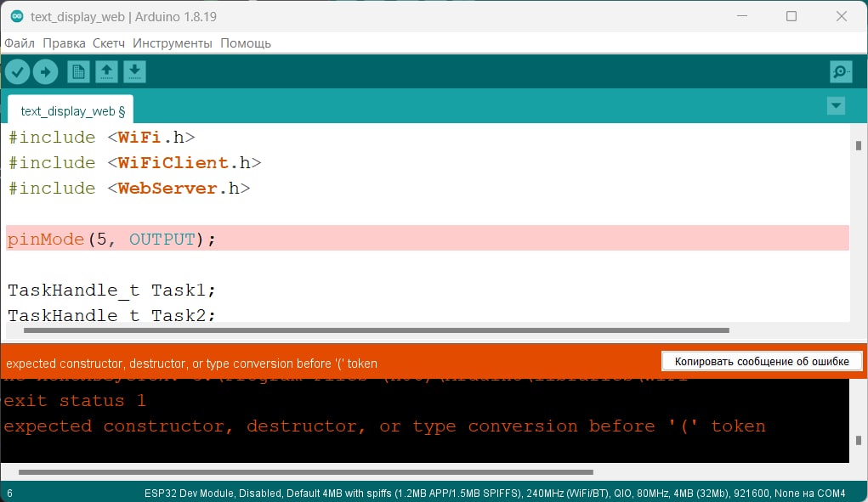Open a sketch with the up-arrow icon
The image size is (868, 502).
106,72
